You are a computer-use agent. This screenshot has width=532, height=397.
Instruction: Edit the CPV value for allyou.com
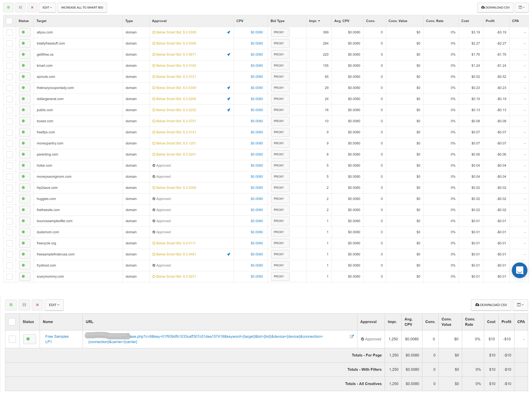[257, 32]
